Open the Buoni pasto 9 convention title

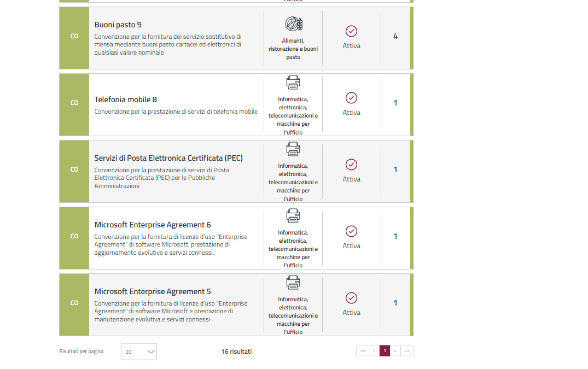coord(118,25)
